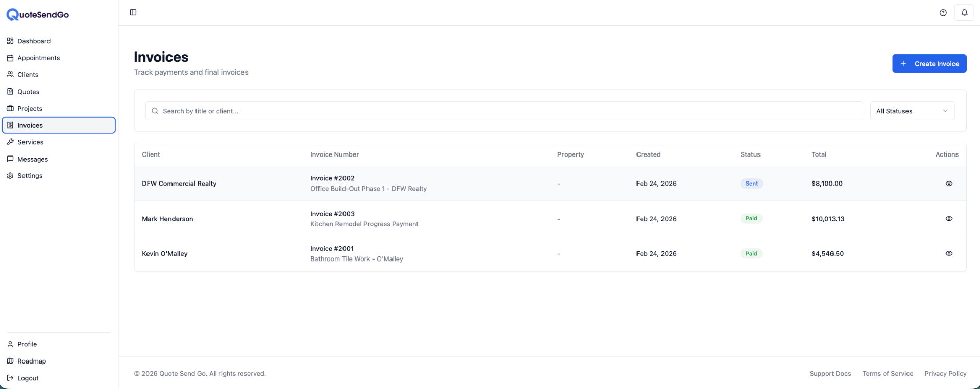This screenshot has width=980, height=389.
Task: Open Messages via the chat bubble icon
Action: (10, 159)
